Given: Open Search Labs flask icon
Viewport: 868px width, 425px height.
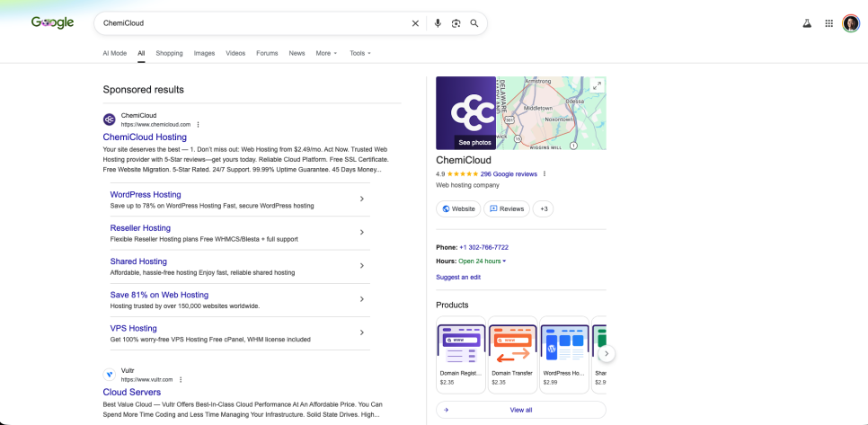Looking at the screenshot, I should pyautogui.click(x=807, y=23).
